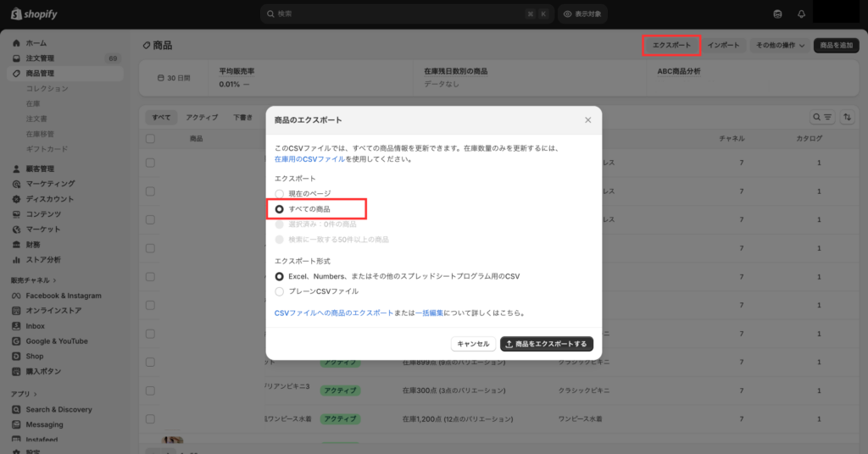
Task: Click the 商品管理 tag icon
Action: pos(16,74)
